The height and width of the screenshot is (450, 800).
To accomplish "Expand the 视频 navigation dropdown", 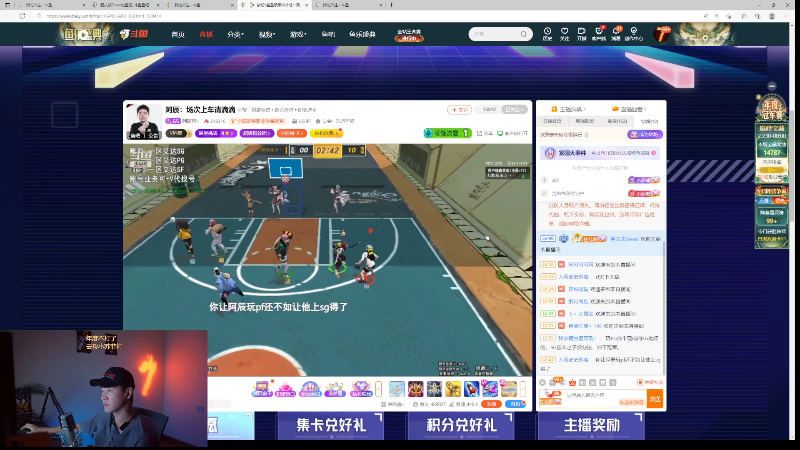I will [x=266, y=34].
